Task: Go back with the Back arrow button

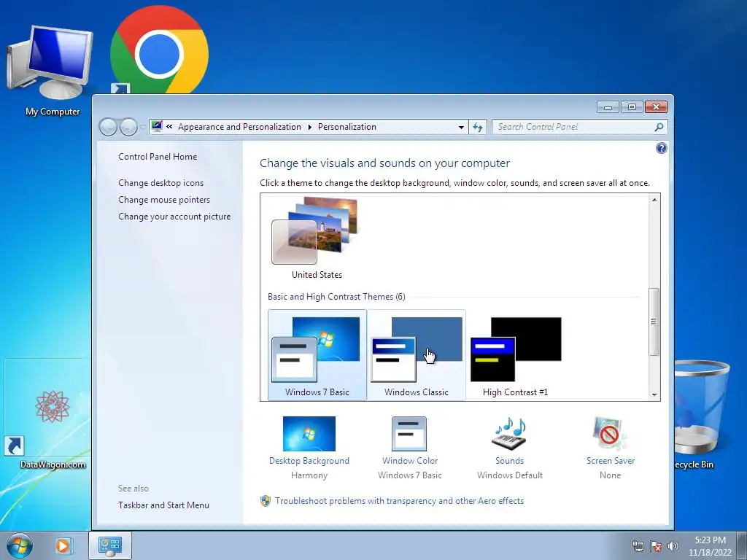Action: (x=108, y=127)
